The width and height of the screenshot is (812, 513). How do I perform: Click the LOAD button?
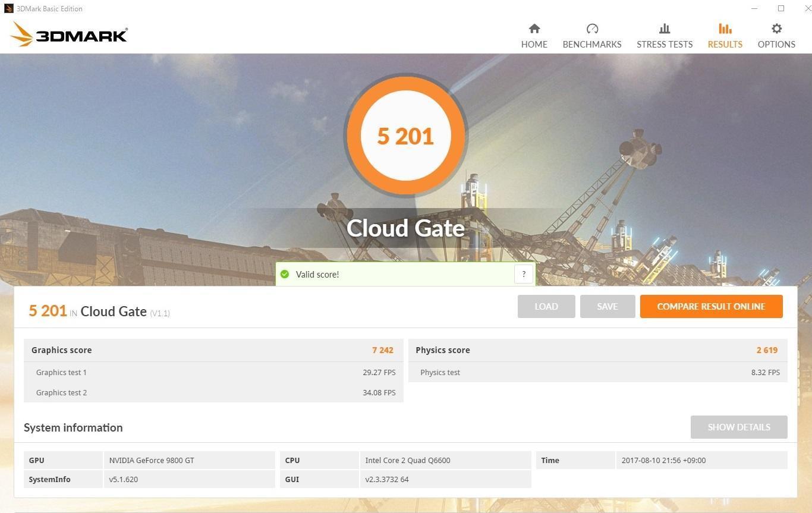[546, 307]
